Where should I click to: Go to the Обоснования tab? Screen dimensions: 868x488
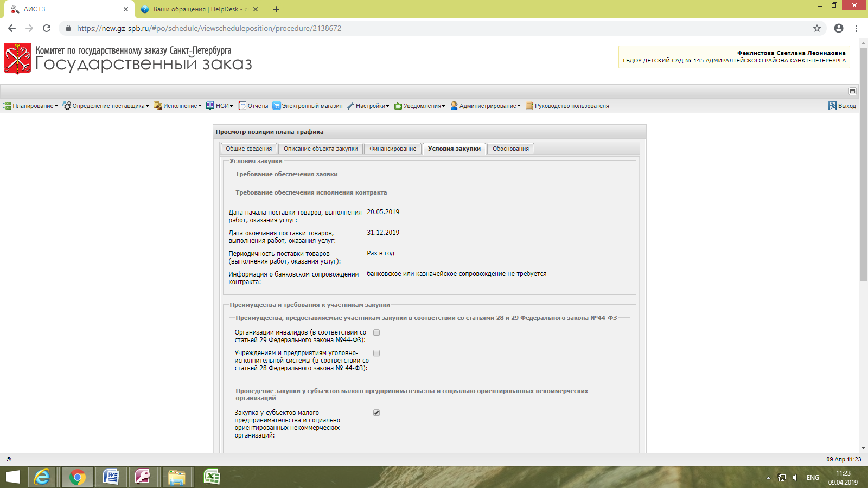point(510,149)
